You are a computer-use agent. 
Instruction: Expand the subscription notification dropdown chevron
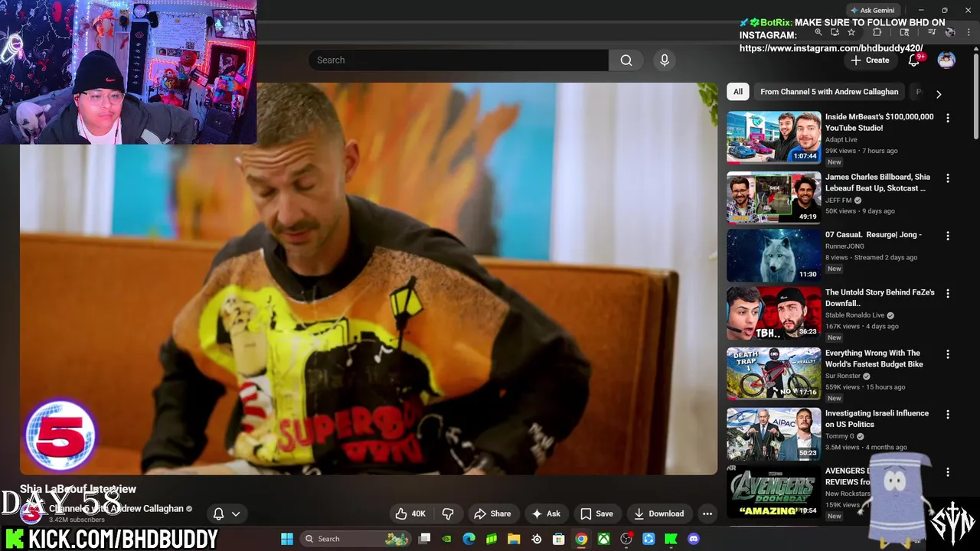(236, 514)
